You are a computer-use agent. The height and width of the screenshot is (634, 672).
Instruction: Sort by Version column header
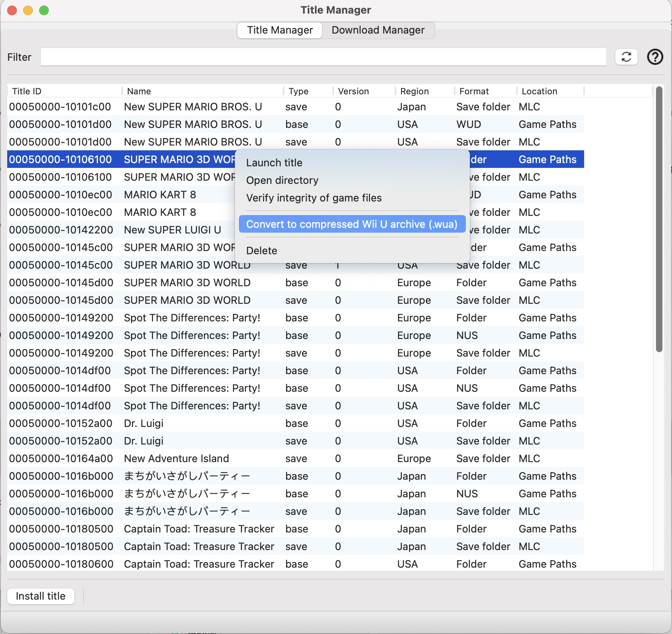point(364,91)
